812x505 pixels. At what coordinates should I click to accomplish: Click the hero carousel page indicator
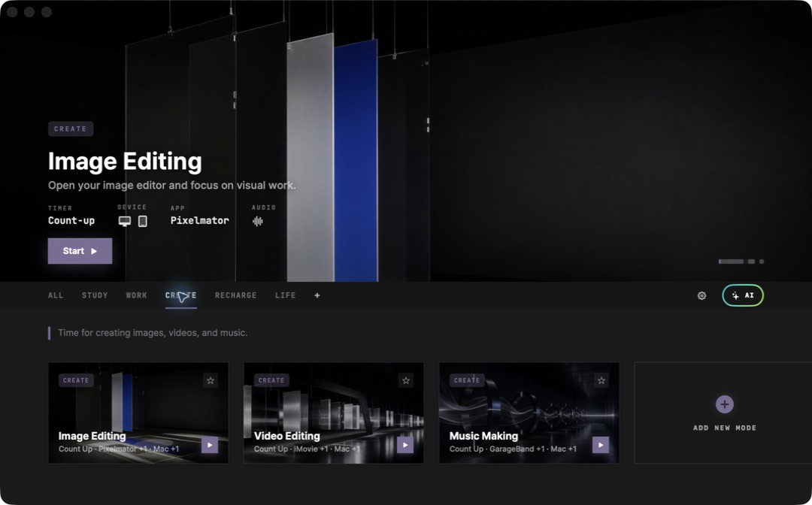coord(741,262)
